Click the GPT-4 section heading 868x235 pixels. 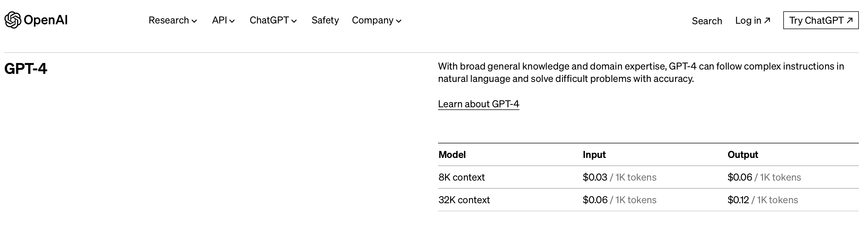pos(26,69)
